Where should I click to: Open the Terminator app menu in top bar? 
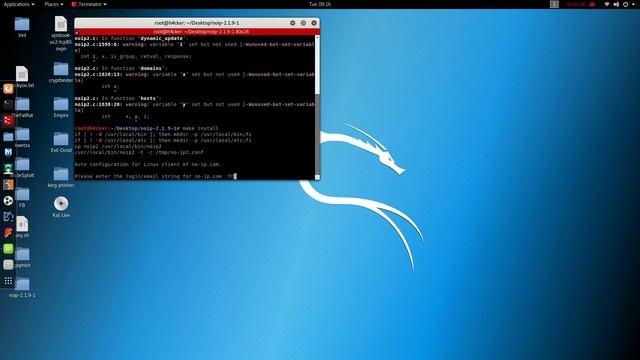89,4
